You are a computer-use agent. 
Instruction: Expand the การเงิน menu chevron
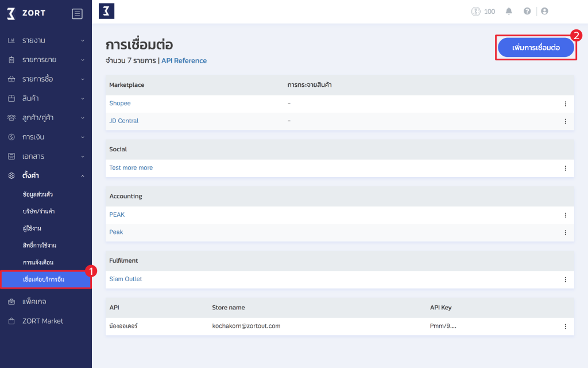(83, 137)
